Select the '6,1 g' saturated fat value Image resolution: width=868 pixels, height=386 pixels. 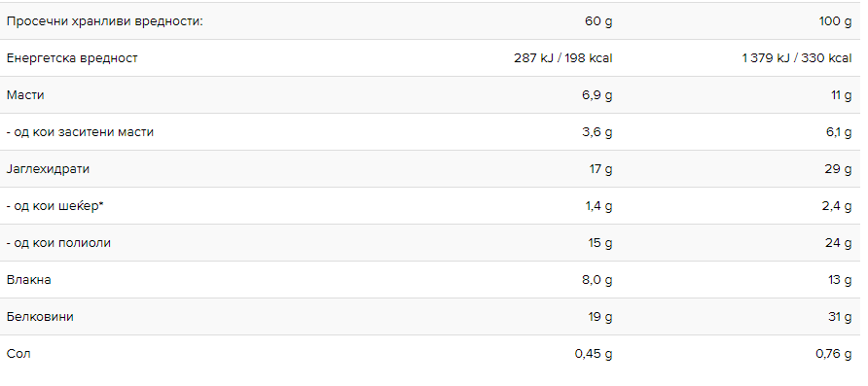pyautogui.click(x=838, y=133)
